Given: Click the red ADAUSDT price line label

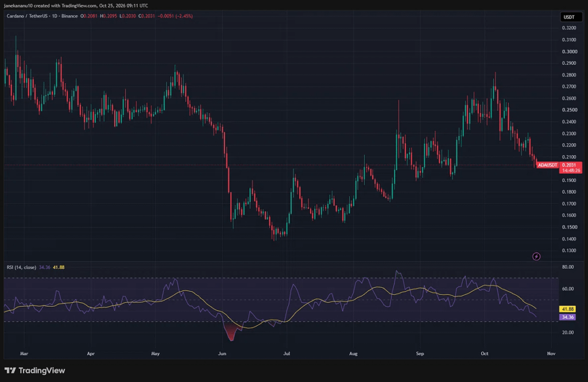Looking at the screenshot, I should click(x=547, y=165).
